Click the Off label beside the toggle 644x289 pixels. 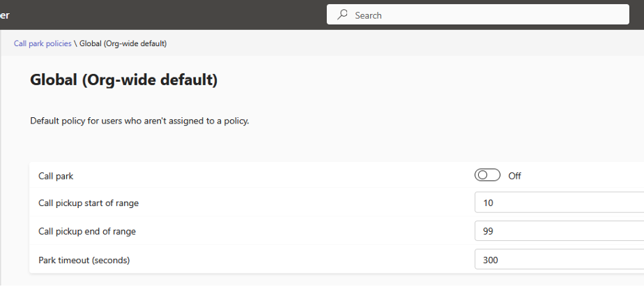click(x=514, y=176)
